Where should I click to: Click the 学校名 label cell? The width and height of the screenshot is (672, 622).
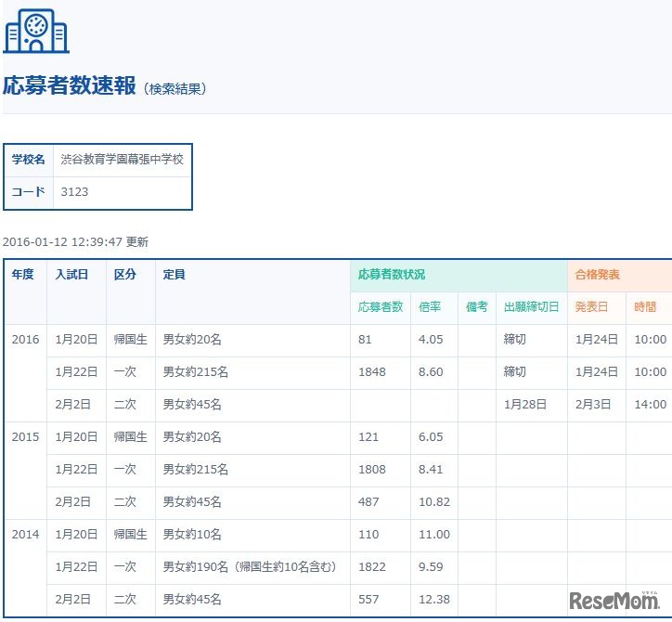point(28,160)
